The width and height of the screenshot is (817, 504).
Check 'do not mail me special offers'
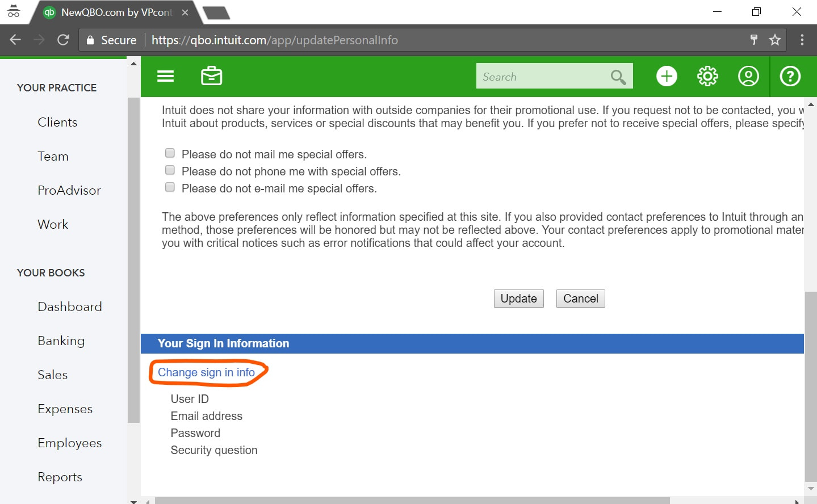[170, 153]
